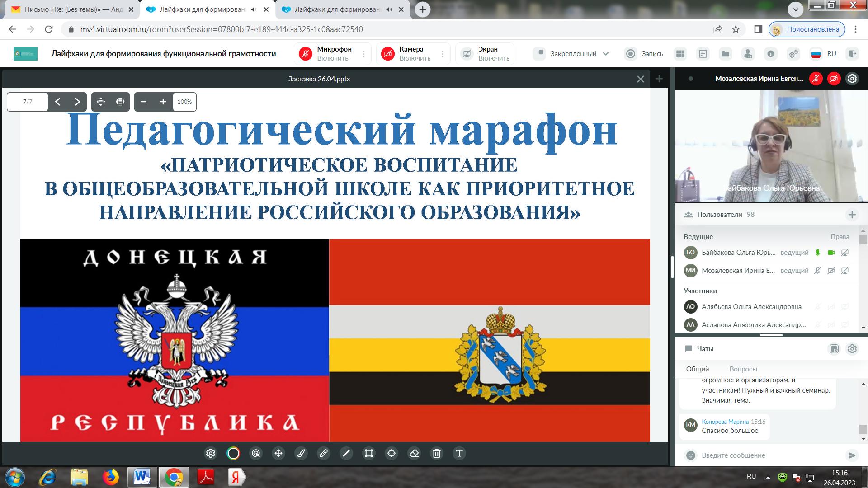This screenshot has height=488, width=868.
Task: Zoom in the presentation
Action: tap(163, 102)
